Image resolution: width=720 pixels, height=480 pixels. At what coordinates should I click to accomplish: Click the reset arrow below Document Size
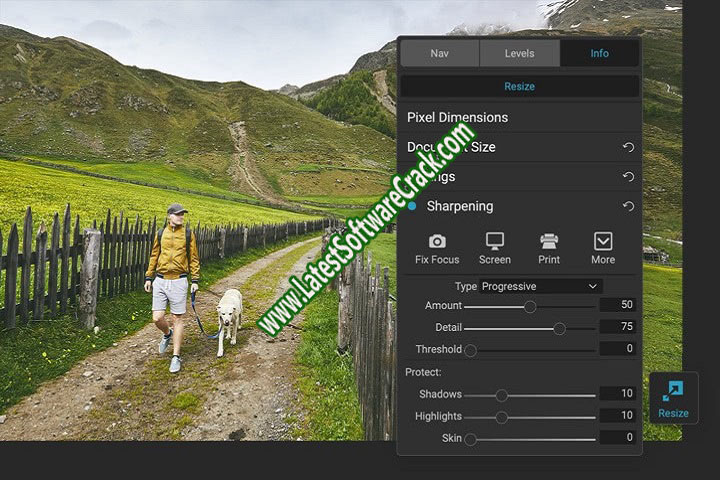click(628, 177)
